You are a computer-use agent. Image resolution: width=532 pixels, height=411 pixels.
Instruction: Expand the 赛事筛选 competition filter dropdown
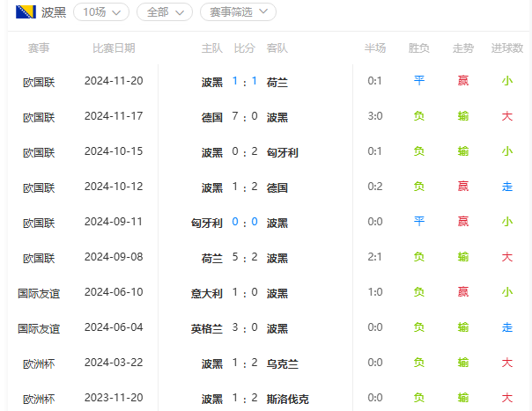238,12
